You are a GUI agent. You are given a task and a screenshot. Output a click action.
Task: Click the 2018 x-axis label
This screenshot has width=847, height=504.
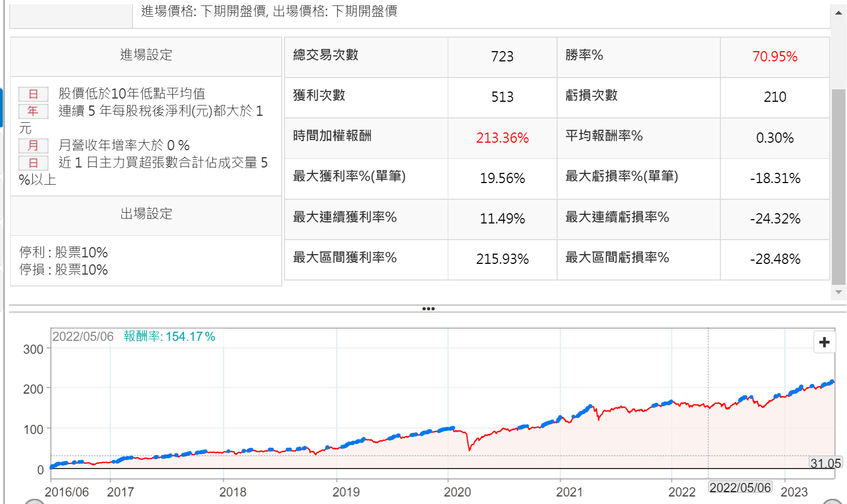tap(233, 492)
